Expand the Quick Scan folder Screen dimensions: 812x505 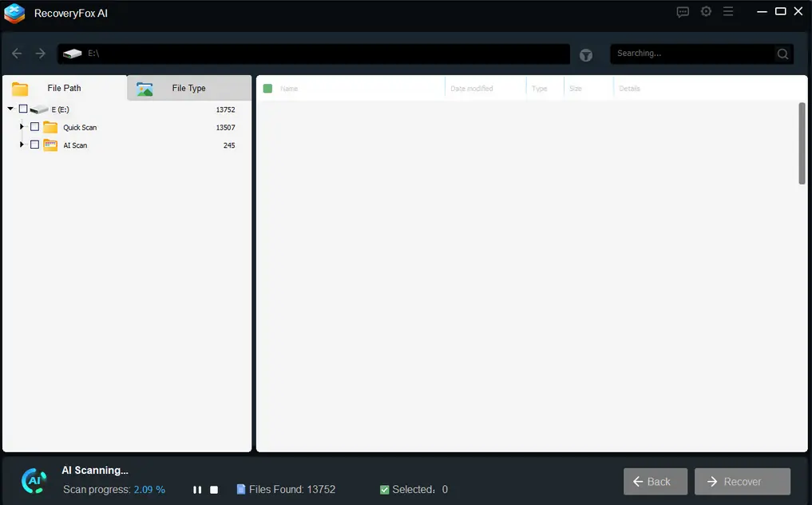[x=22, y=126]
